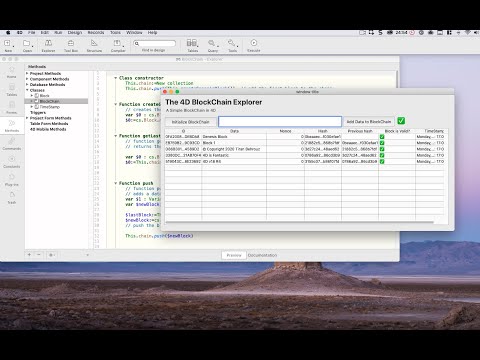Open the Records menu
Screen dimensions: 480x360
pos(96,33)
